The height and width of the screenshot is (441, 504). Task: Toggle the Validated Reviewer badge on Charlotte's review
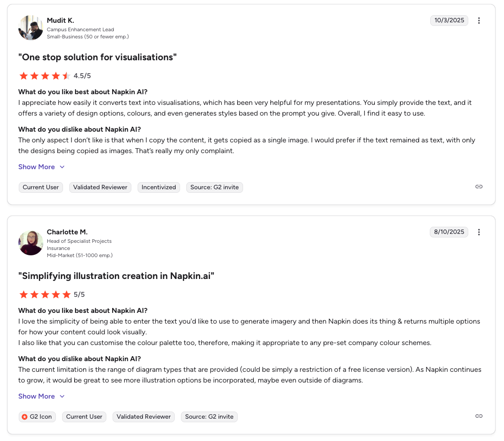pos(143,416)
